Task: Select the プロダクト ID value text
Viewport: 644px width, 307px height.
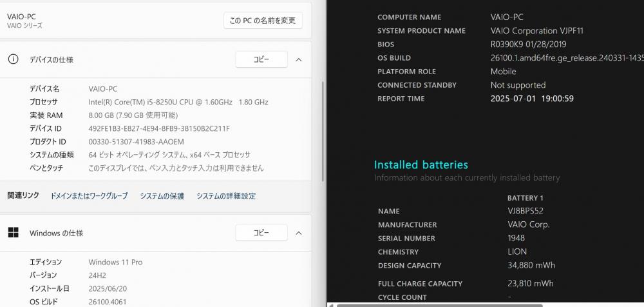Action: pos(136,141)
